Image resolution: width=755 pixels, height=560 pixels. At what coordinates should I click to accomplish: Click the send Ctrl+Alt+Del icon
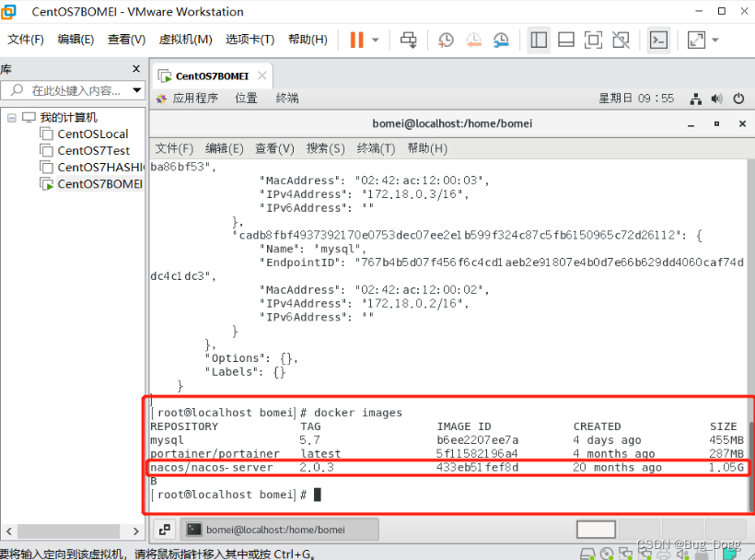click(409, 40)
